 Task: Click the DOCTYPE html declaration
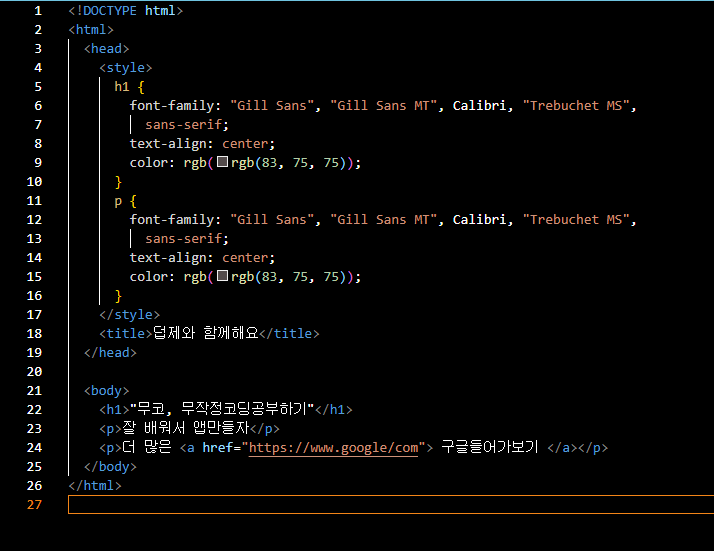[126, 10]
